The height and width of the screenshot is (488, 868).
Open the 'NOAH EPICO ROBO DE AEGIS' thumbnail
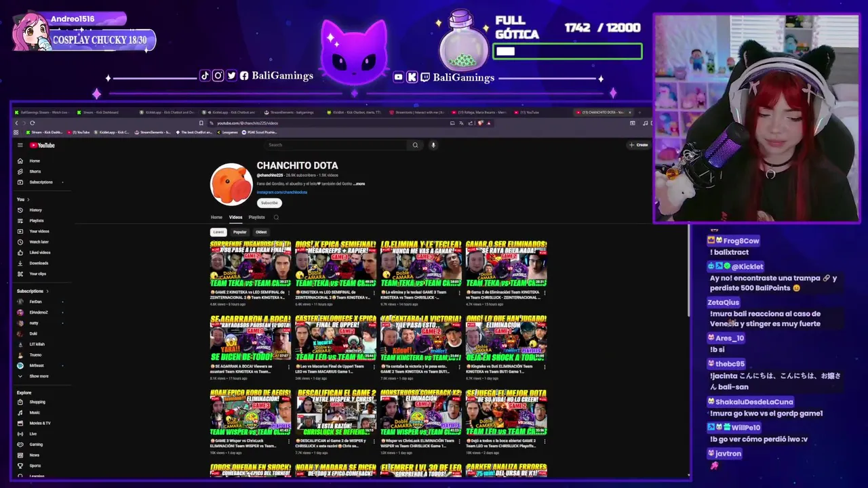(x=250, y=413)
